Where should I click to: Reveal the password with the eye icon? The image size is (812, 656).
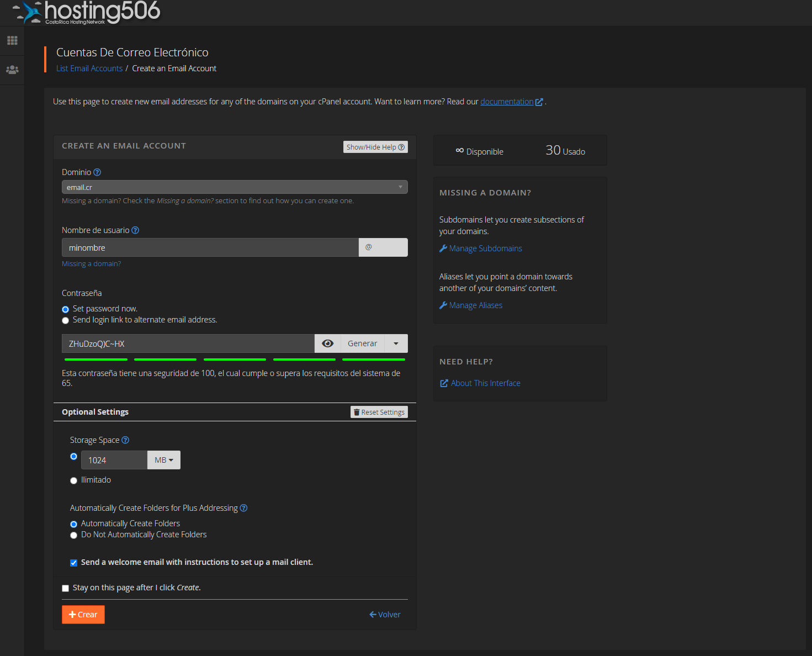[x=327, y=343]
